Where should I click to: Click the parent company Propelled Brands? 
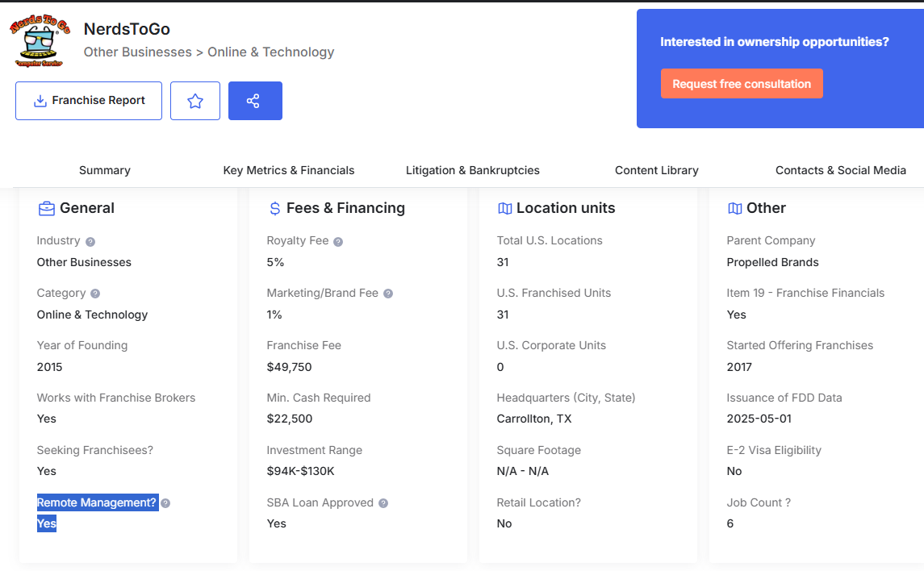[x=772, y=262]
